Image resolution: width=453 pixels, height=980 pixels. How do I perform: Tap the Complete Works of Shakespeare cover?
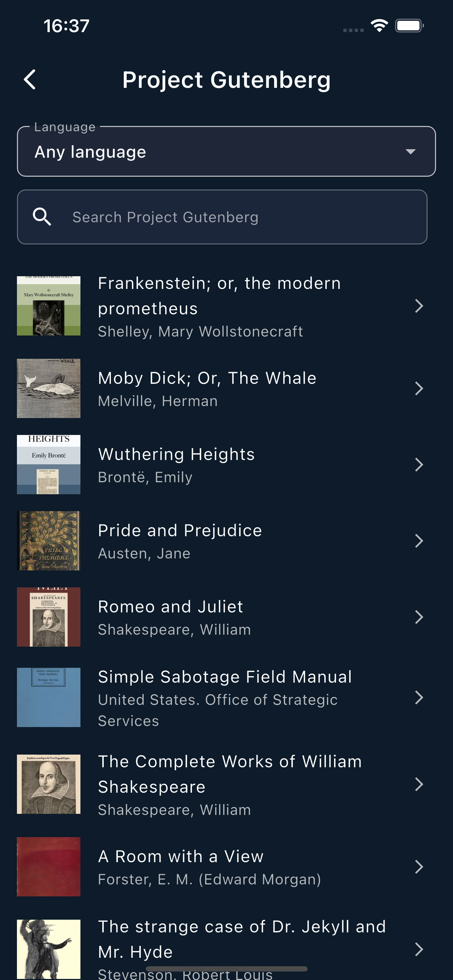pyautogui.click(x=49, y=784)
